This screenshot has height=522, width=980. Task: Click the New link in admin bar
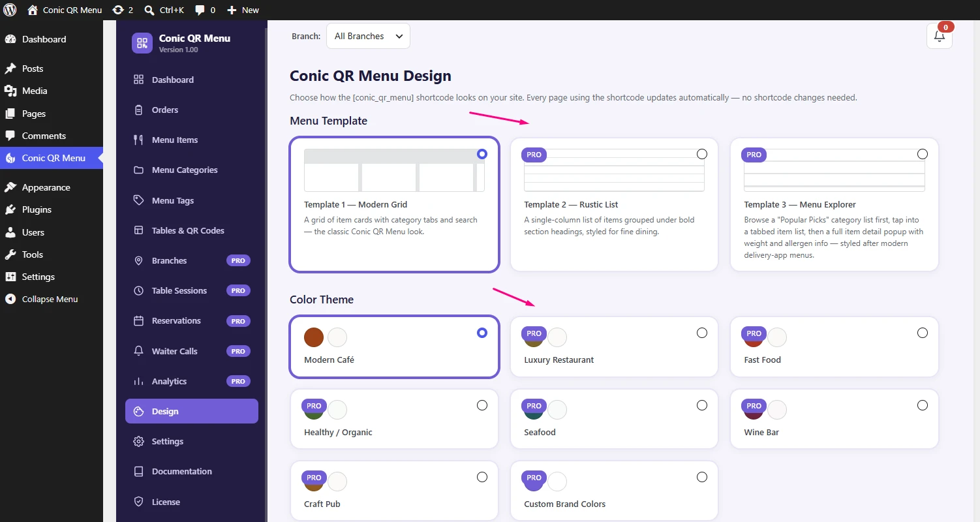pos(251,10)
